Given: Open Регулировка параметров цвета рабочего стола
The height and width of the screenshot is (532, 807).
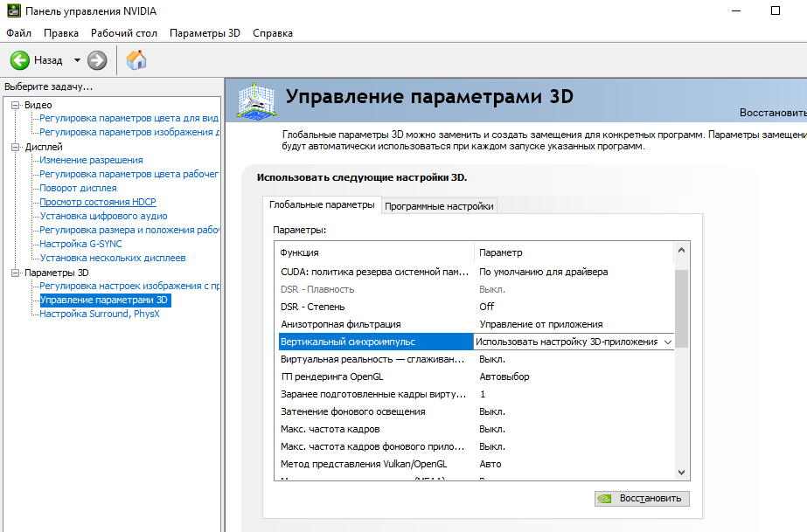Looking at the screenshot, I should (129, 174).
